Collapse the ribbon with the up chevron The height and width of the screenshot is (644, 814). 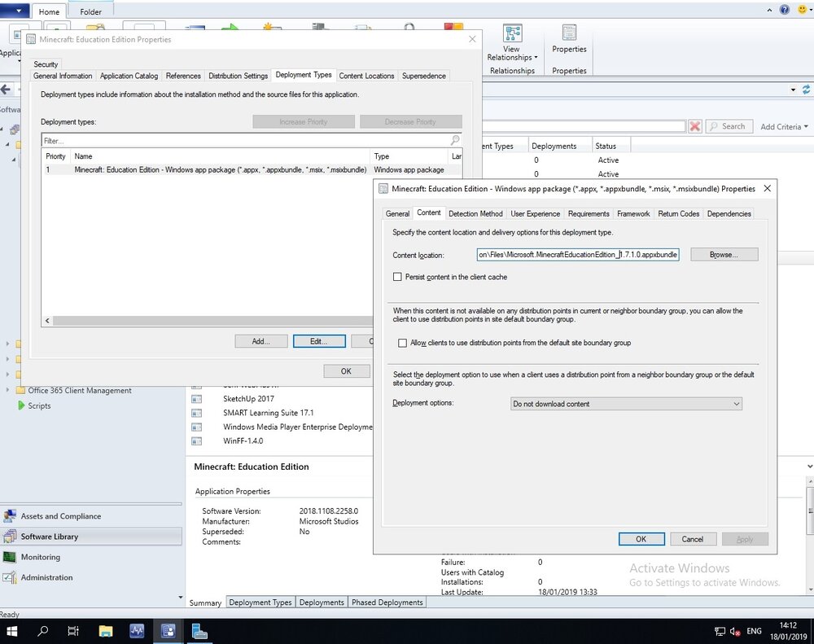click(x=769, y=10)
